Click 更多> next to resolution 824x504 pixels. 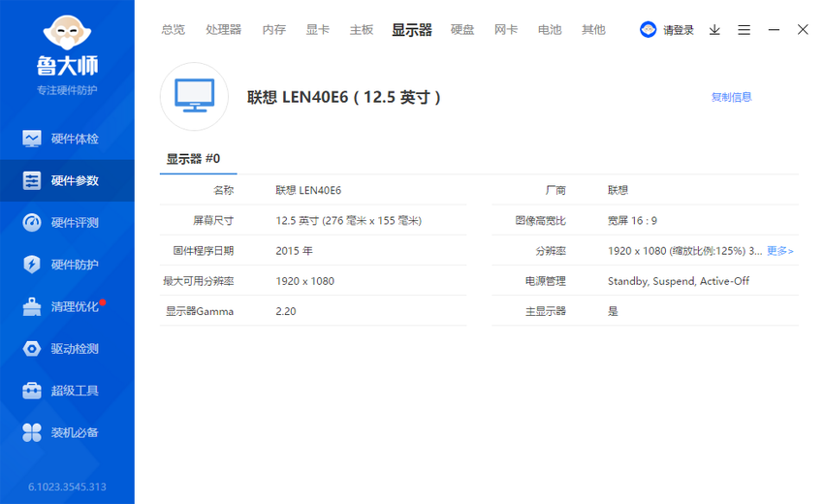[779, 251]
